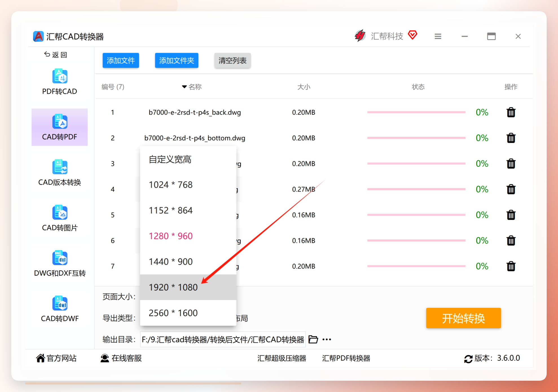Open CAD转DWF tool
The width and height of the screenshot is (558, 392).
[x=60, y=309]
